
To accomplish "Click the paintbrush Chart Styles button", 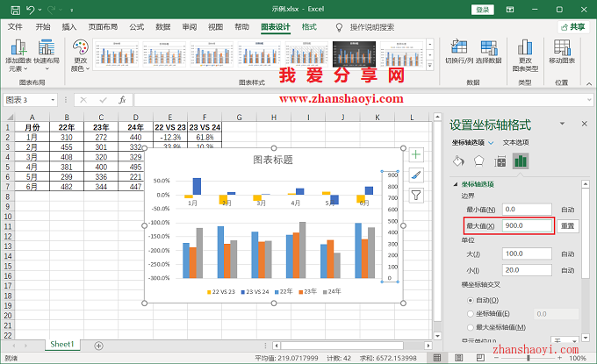I will click(x=416, y=175).
